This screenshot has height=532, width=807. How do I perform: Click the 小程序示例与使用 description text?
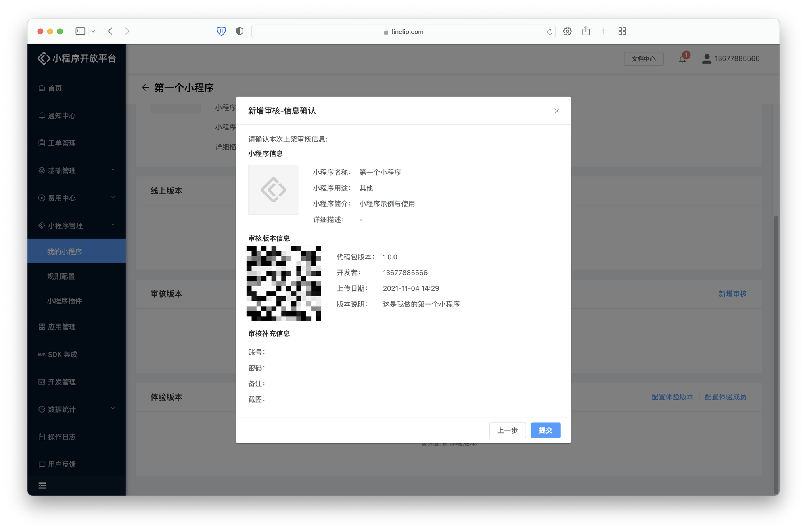click(387, 204)
